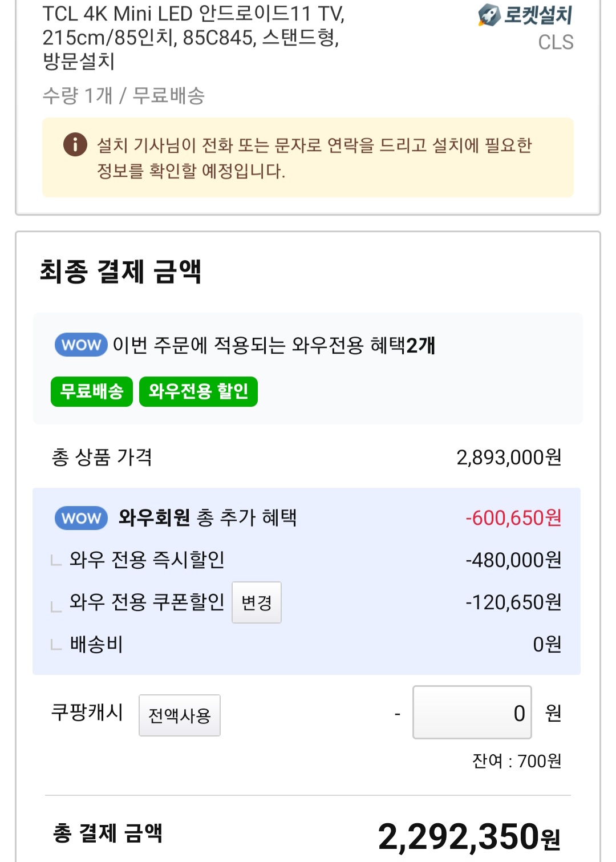Click the final total 2,292,350원 amount
This screenshot has height=862, width=616.
[468, 836]
